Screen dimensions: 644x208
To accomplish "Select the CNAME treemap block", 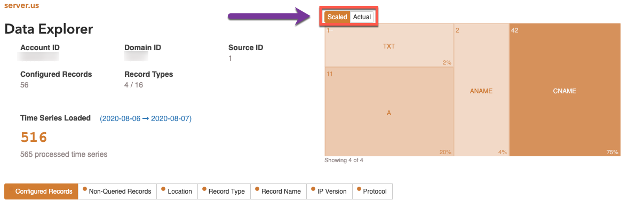I will coord(565,90).
